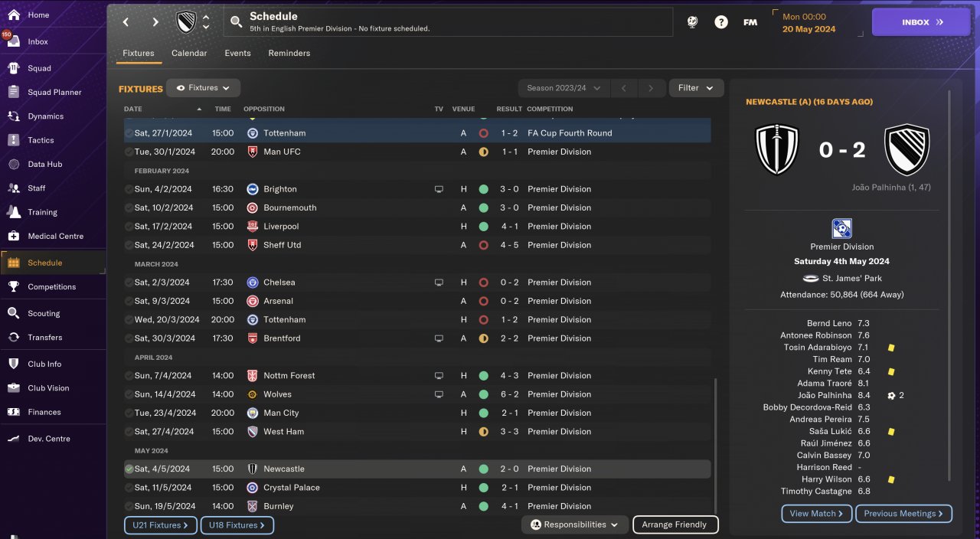Click the fixtures list vertical scrollbar

tap(715, 446)
